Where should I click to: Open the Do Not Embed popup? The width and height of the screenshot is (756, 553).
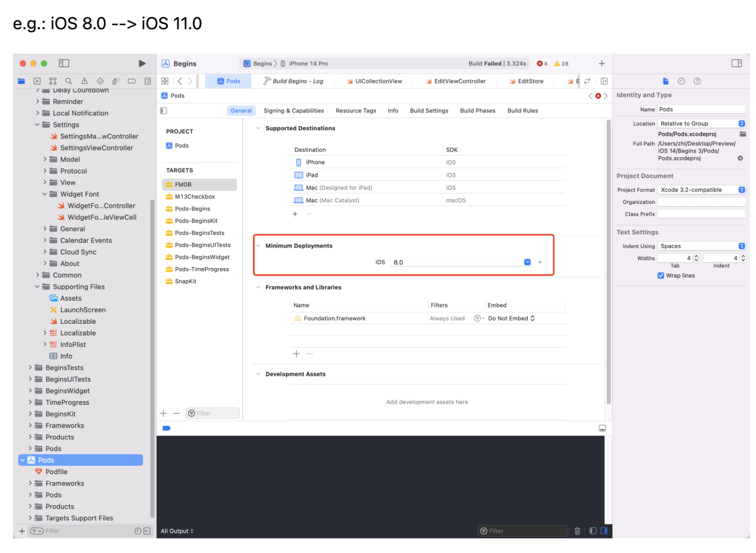tap(512, 318)
